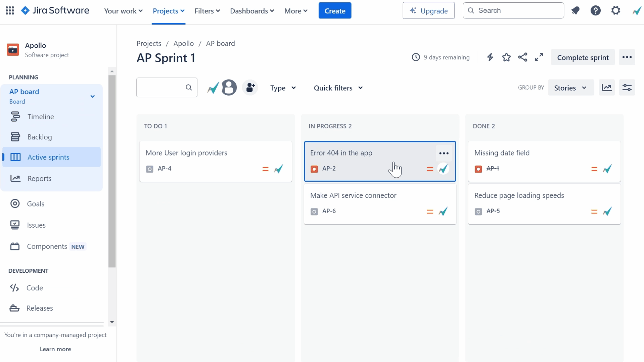Open the Projects dropdown menu

[169, 11]
